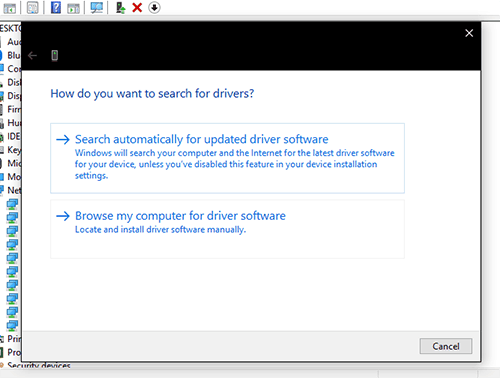Close the update driver dialog with X
500x378 pixels.
469,33
